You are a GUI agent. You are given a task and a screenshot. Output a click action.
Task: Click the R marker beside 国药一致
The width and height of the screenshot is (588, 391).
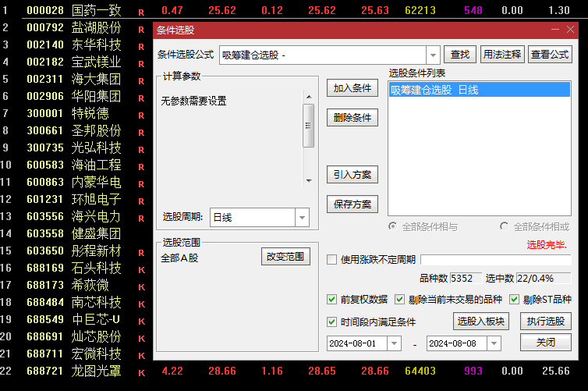click(x=141, y=12)
